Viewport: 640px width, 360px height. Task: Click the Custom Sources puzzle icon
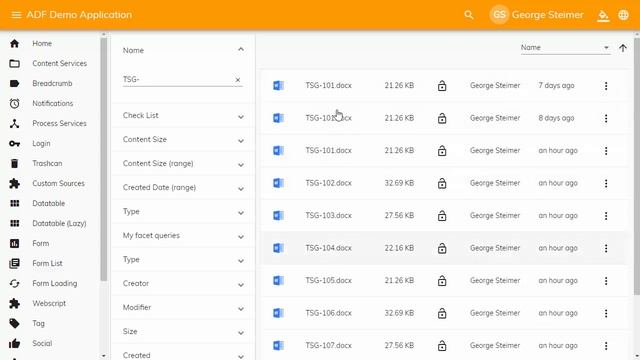[x=14, y=183]
